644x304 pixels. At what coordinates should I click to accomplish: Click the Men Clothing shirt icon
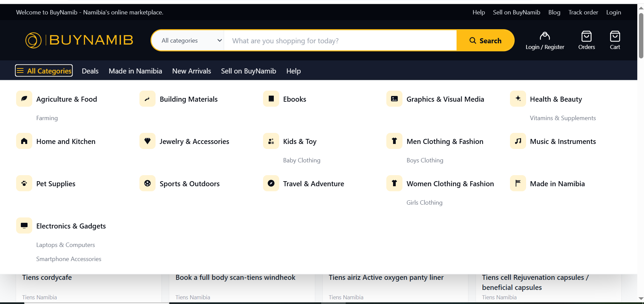coord(394,141)
